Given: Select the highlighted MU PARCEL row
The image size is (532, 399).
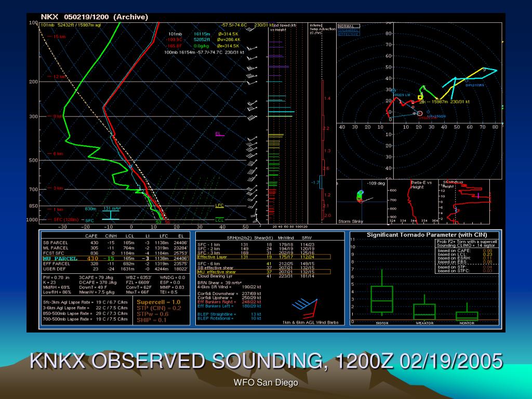Looking at the screenshot, I should pyautogui.click(x=115, y=259).
